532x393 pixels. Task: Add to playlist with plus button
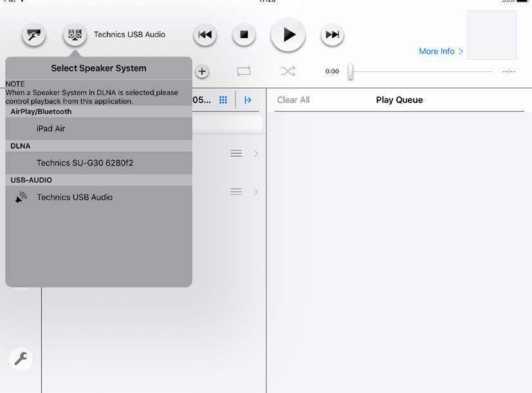coord(202,71)
